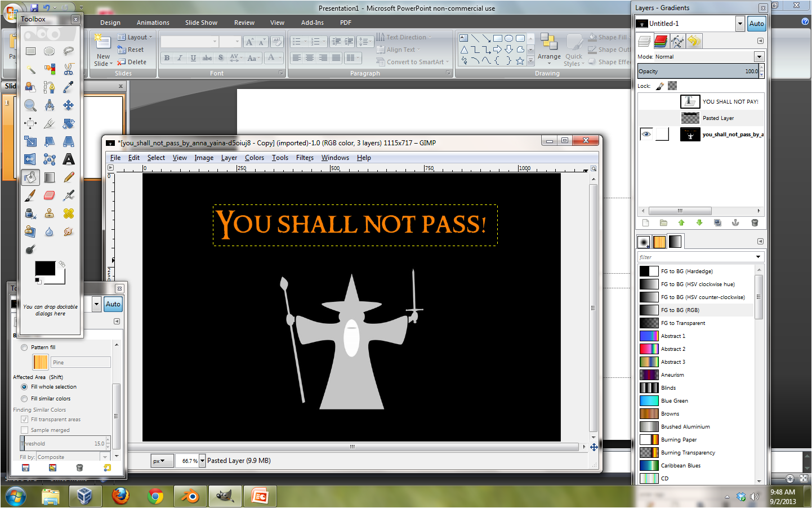Click Delete slide button in ribbon

(x=132, y=62)
